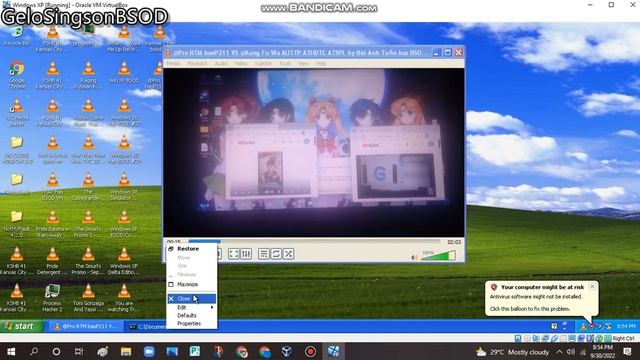Image resolution: width=640 pixels, height=360 pixels.
Task: Select the Win XP BSOD video file
Action: coord(124,73)
